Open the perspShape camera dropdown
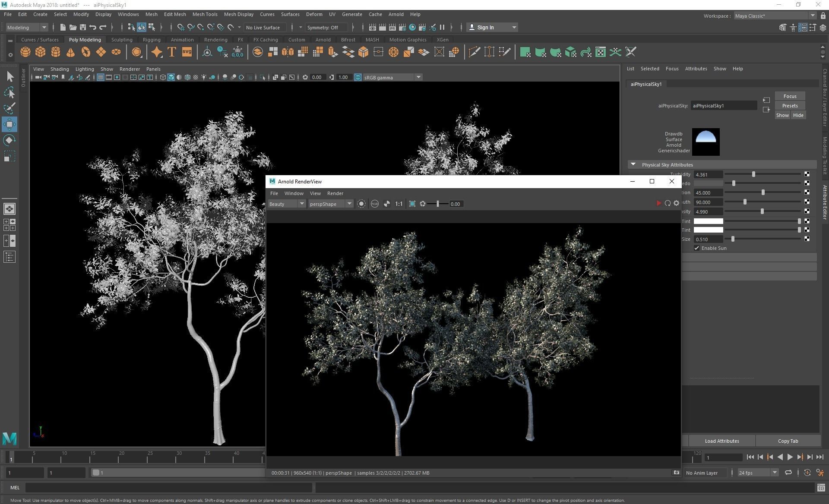 coord(331,204)
